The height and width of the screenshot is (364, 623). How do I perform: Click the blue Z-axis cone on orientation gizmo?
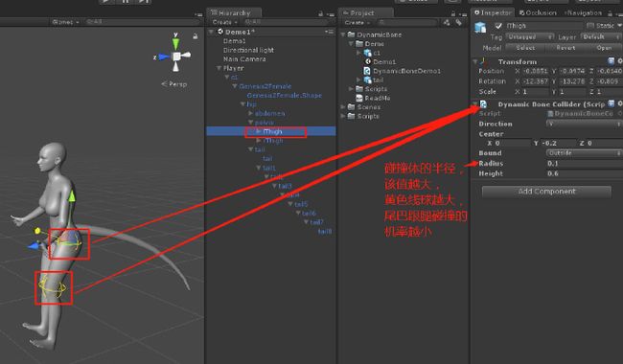(x=164, y=57)
